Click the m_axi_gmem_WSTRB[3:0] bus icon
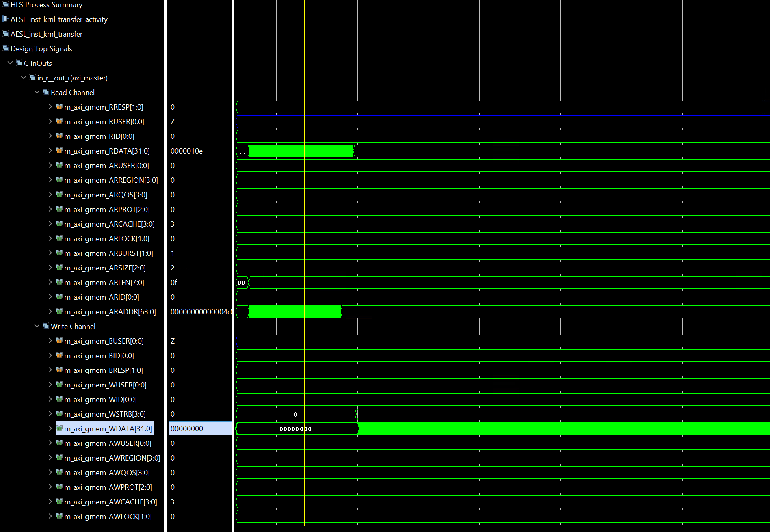This screenshot has width=770, height=532. pyautogui.click(x=59, y=414)
